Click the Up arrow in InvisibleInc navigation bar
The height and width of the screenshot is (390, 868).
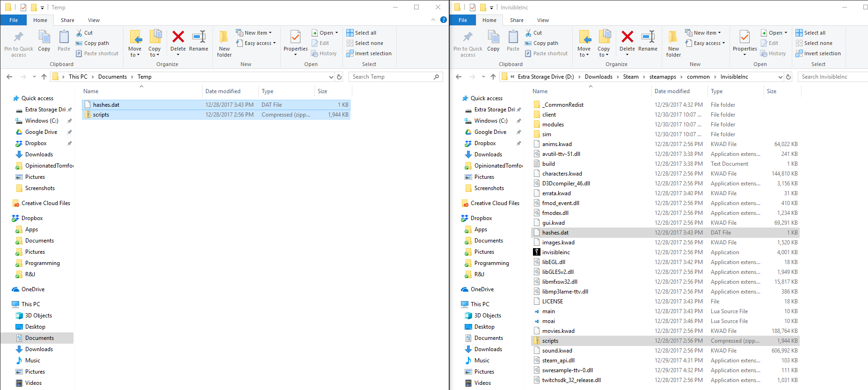point(493,77)
